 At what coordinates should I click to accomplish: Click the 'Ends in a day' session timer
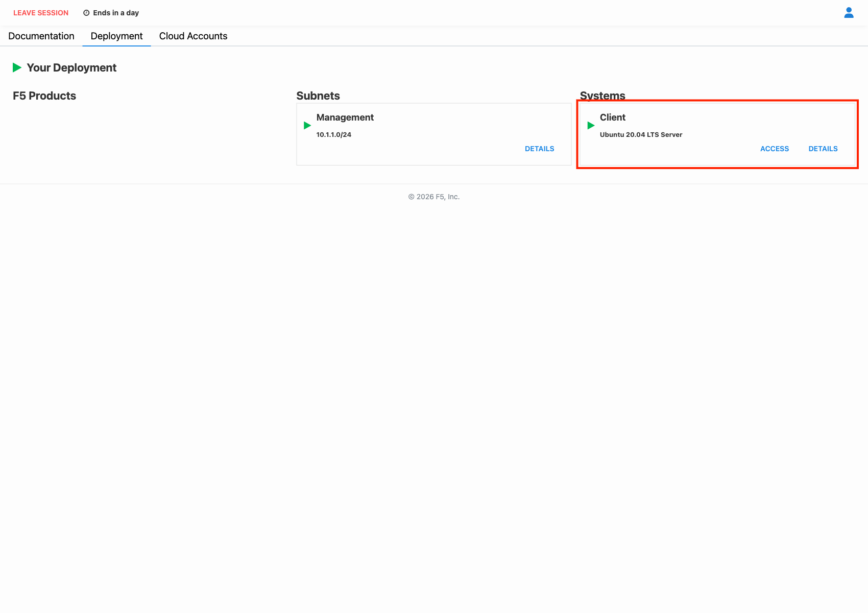(116, 13)
